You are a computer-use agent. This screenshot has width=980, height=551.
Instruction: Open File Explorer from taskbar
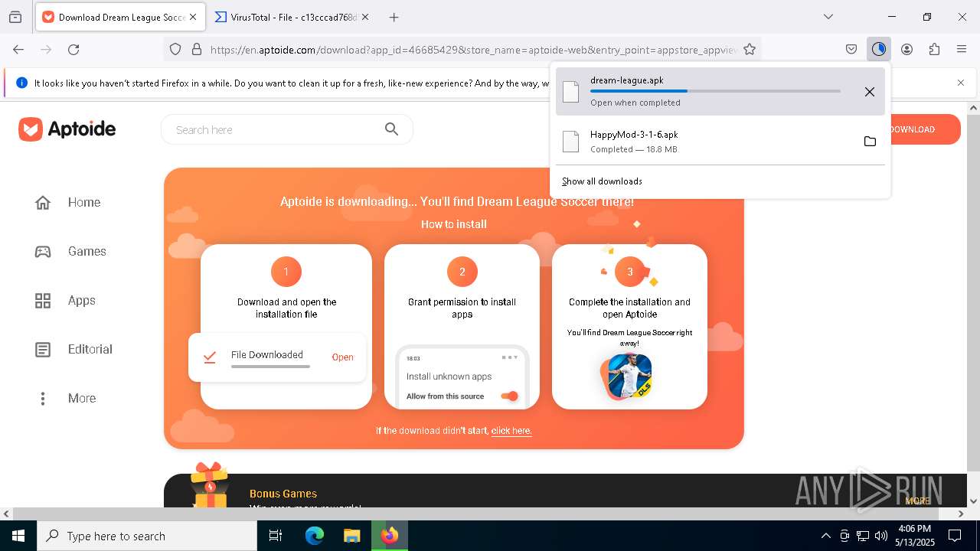[351, 536]
